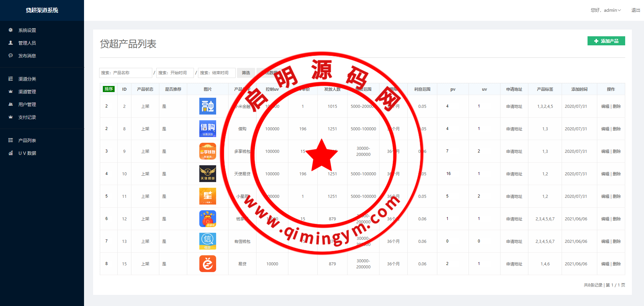Click the crown icon beside 支付记录
The height and width of the screenshot is (306, 644).
[11, 117]
